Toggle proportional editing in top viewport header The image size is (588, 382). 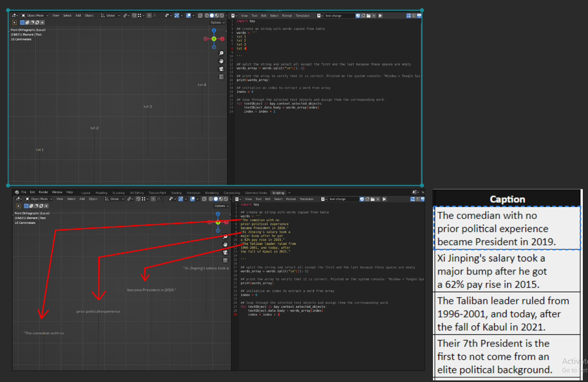pos(149,16)
